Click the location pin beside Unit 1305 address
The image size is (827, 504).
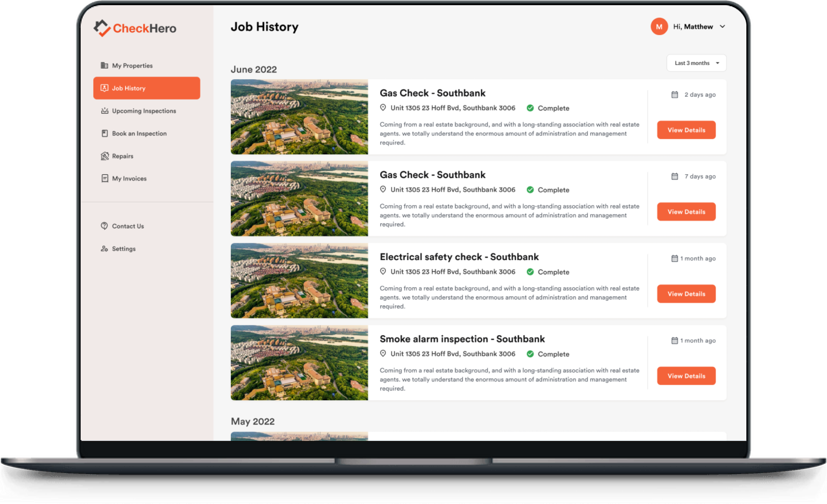[x=383, y=107]
